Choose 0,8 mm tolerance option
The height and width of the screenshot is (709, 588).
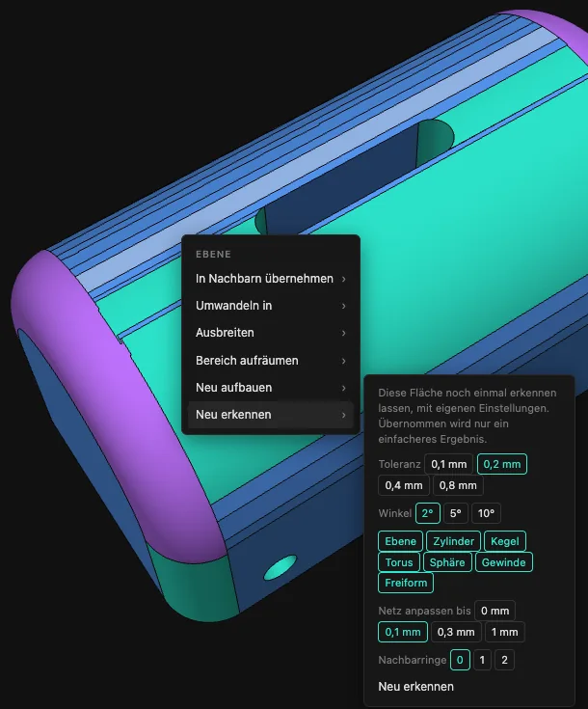458,485
